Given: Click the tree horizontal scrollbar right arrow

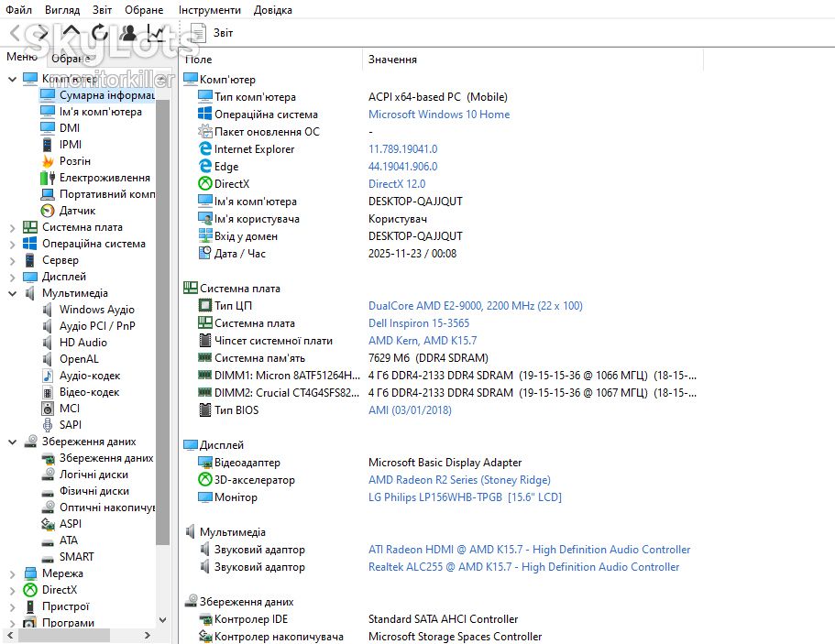Looking at the screenshot, I should pos(148,635).
